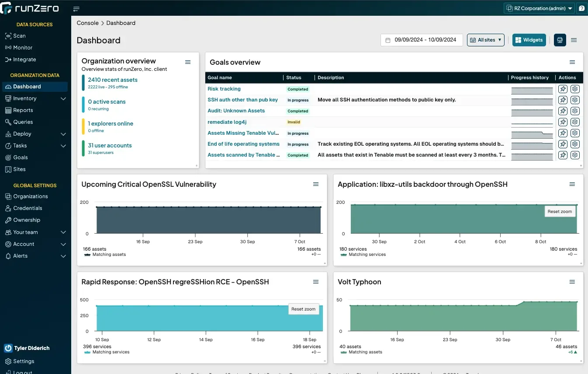Open Credentials in the sidebar
588x374 pixels.
(x=28, y=208)
